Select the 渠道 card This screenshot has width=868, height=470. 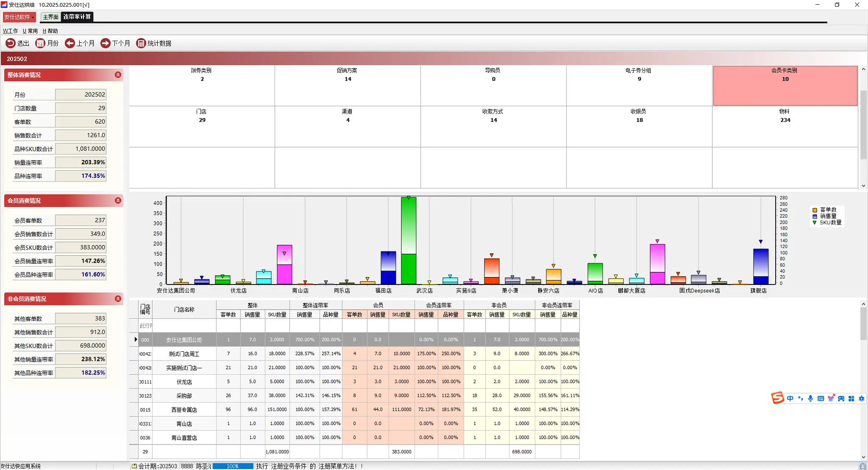(348, 127)
